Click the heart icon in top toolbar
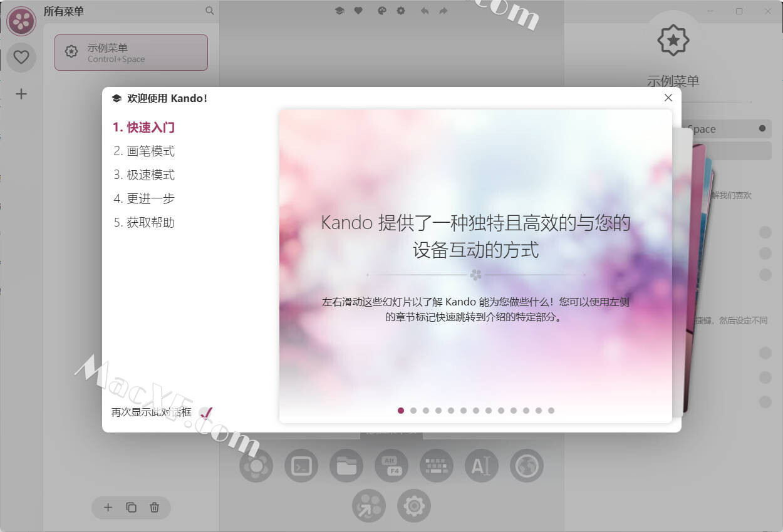The image size is (783, 532). pyautogui.click(x=358, y=11)
